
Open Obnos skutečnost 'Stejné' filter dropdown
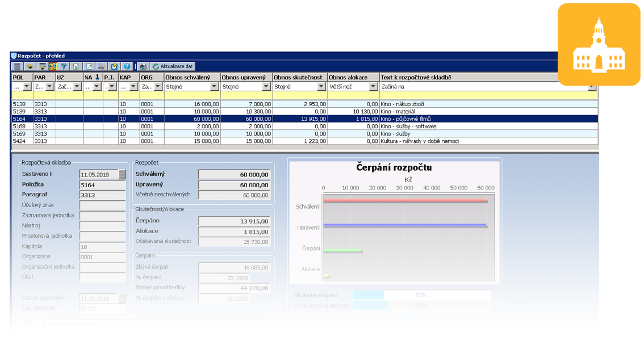click(321, 87)
